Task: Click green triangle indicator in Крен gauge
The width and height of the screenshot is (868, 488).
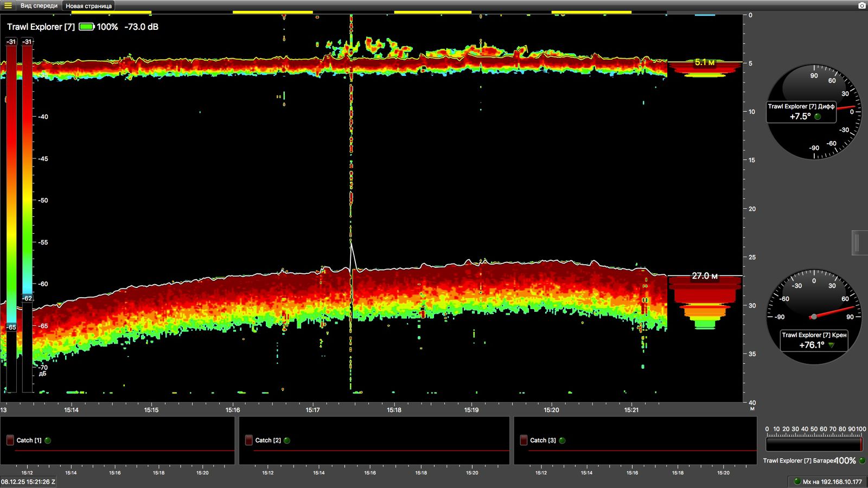Action: [831, 345]
